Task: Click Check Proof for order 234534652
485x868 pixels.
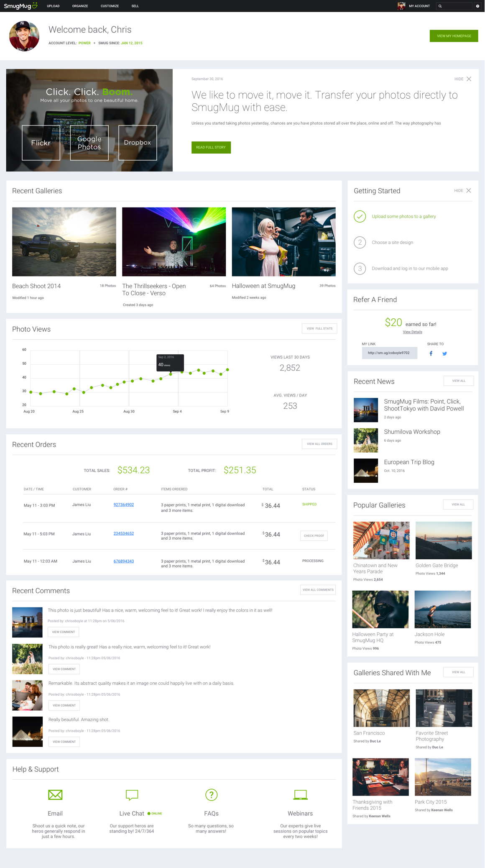Action: [314, 536]
